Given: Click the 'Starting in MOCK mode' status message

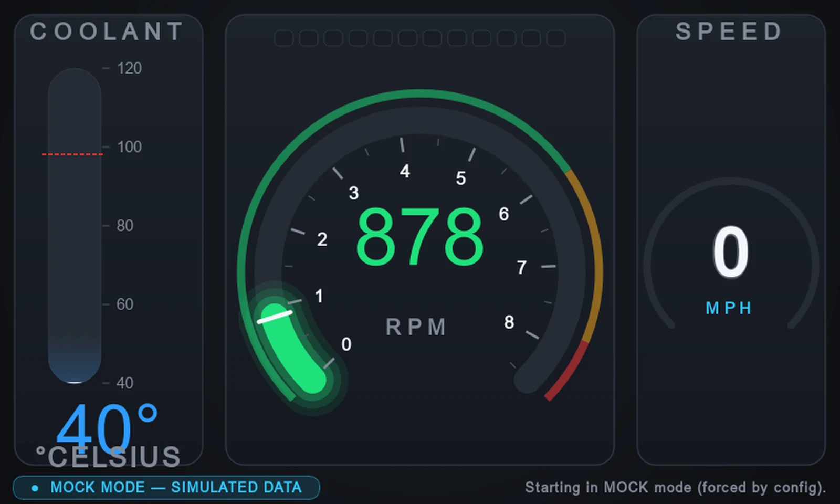Looking at the screenshot, I should point(676,488).
